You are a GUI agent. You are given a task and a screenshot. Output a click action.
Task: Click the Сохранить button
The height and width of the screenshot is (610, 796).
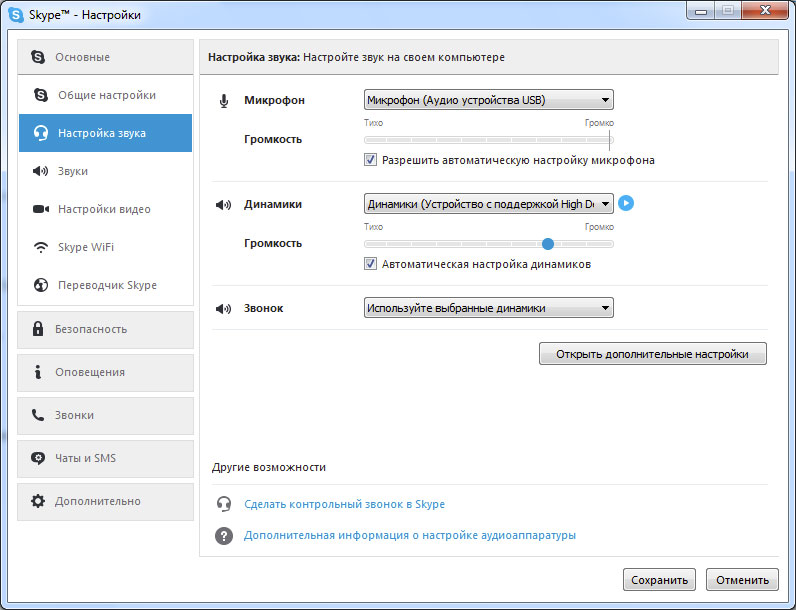659,580
